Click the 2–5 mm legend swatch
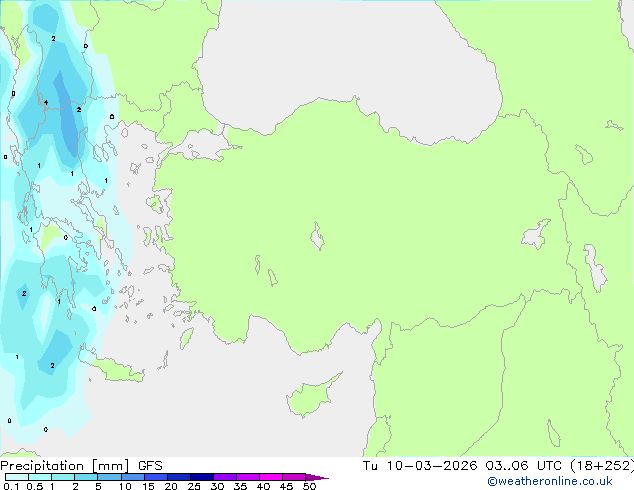This screenshot has width=634, height=490. 86,477
